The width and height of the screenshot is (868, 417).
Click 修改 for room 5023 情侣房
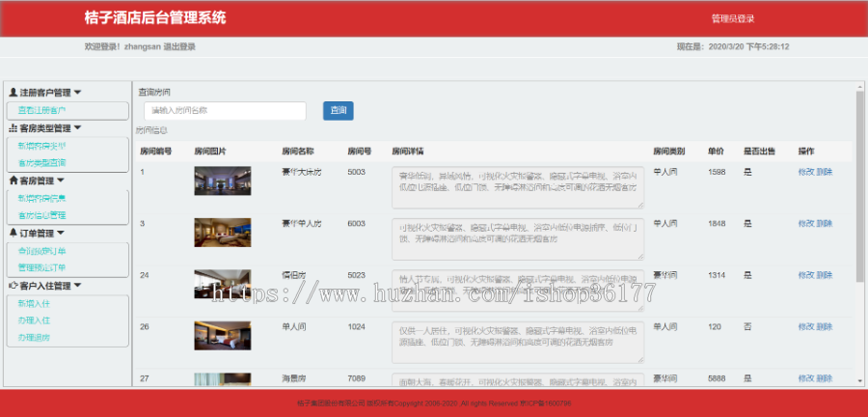coord(806,275)
